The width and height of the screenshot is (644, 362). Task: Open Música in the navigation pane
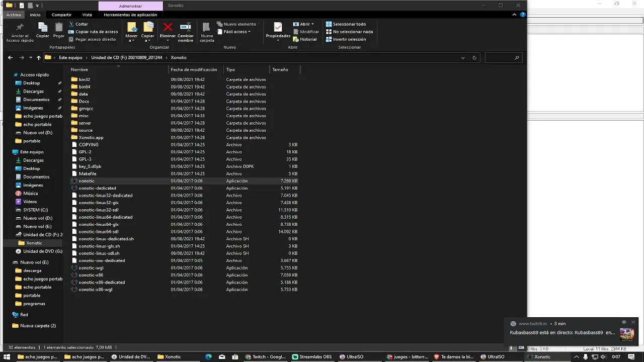tap(30, 193)
